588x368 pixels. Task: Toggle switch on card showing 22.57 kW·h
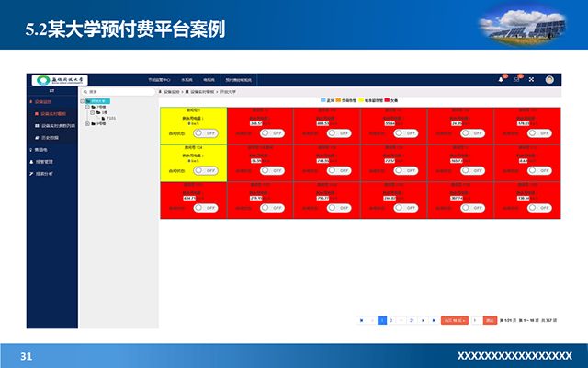[x=406, y=170]
